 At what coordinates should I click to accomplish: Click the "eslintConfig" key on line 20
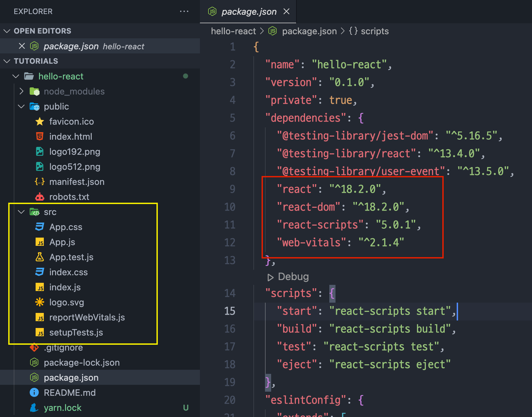click(x=306, y=400)
